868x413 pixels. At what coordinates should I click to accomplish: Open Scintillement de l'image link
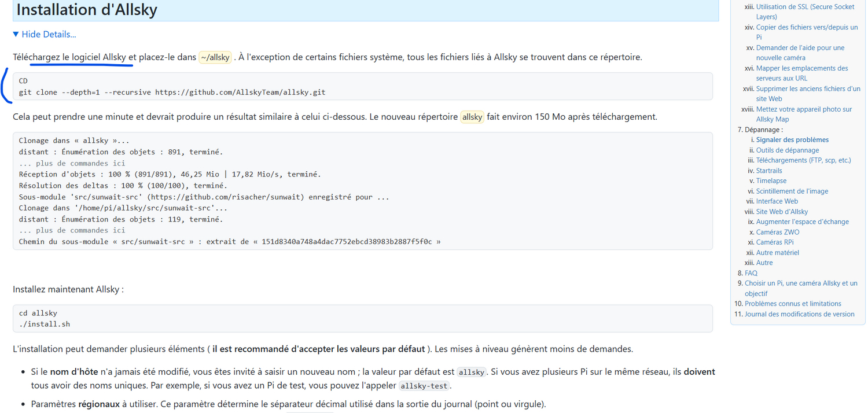click(x=792, y=191)
